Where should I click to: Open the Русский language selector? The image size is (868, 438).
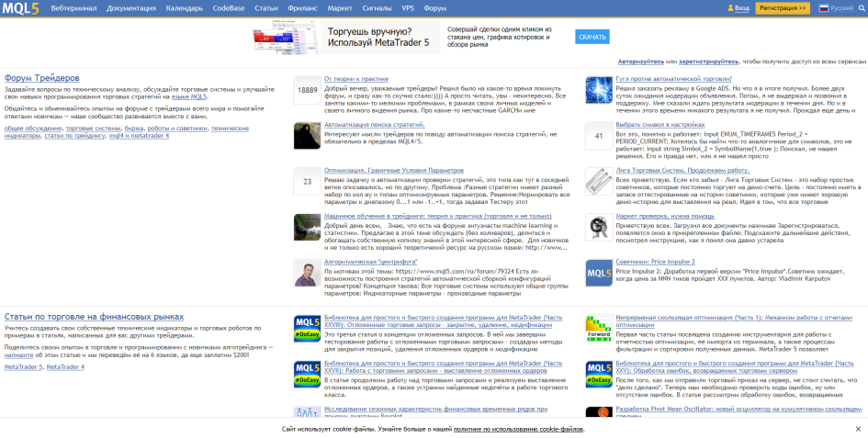842,8
